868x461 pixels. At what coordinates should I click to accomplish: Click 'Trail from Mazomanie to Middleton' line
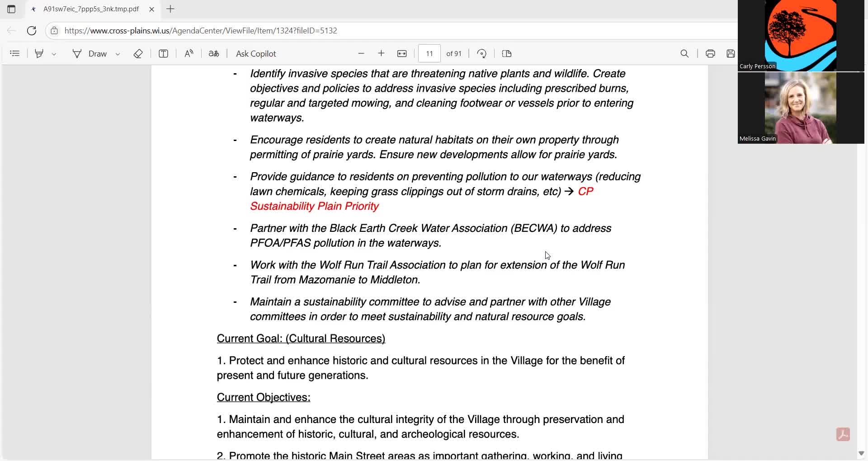(335, 280)
